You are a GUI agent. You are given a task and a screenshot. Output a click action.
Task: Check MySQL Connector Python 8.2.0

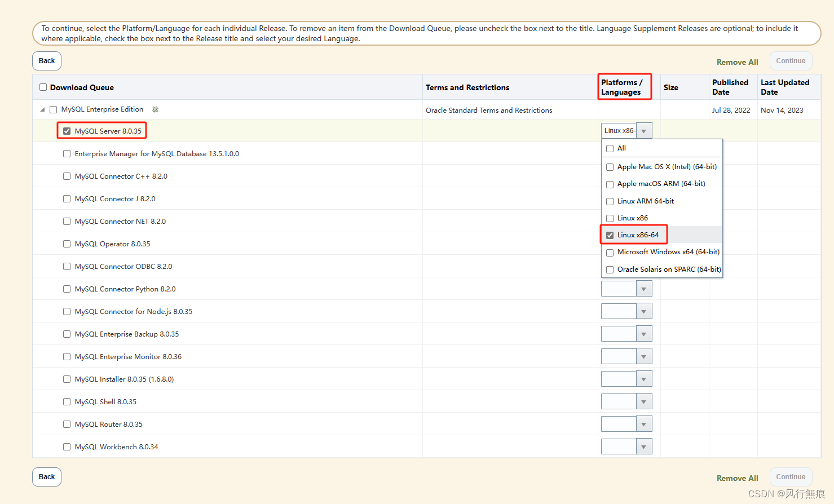click(67, 289)
